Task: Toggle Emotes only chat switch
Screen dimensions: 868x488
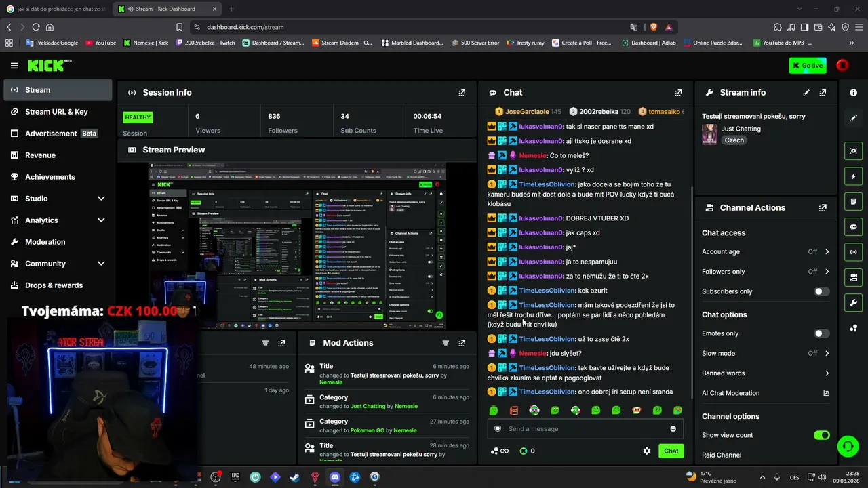Action: (821, 333)
